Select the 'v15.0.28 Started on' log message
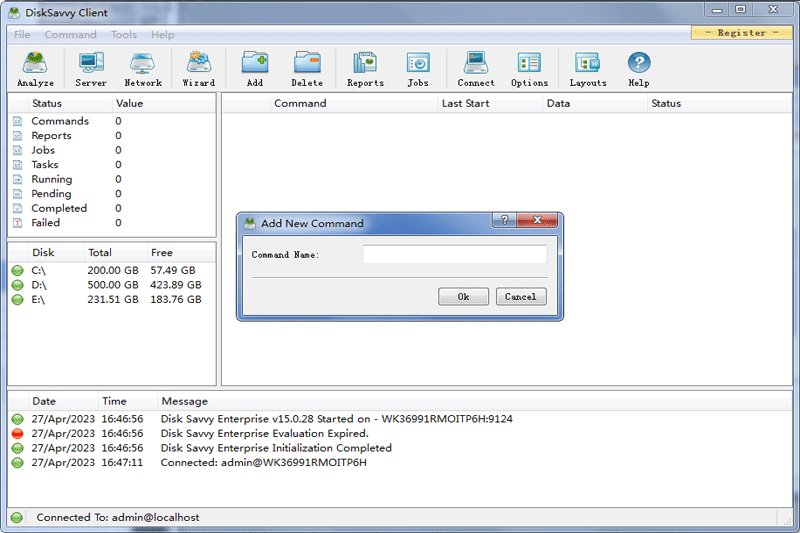This screenshot has height=533, width=800. (336, 419)
